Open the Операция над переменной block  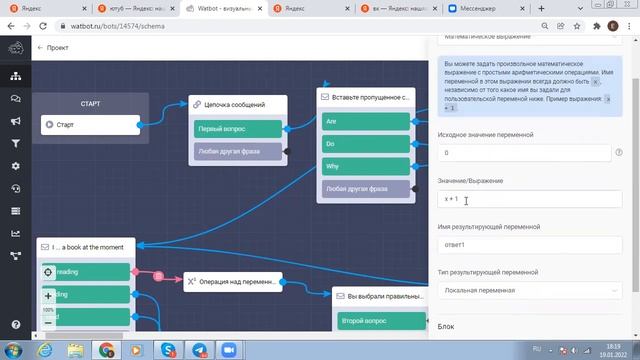click(233, 282)
